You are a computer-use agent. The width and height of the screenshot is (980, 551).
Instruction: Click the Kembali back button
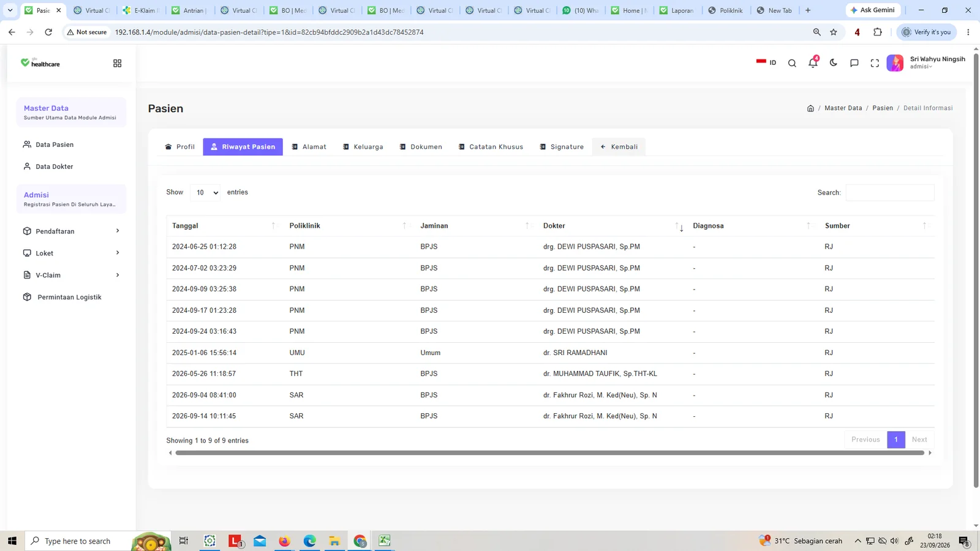click(619, 147)
